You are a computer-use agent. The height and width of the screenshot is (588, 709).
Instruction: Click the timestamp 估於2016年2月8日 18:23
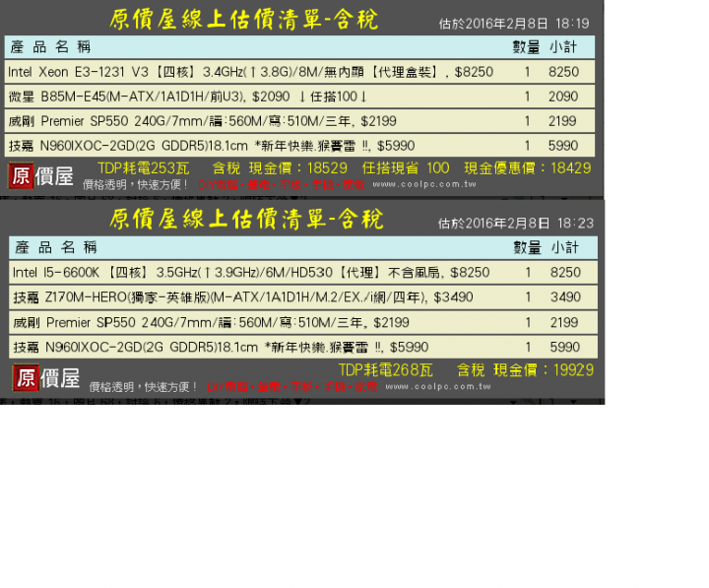click(x=516, y=223)
